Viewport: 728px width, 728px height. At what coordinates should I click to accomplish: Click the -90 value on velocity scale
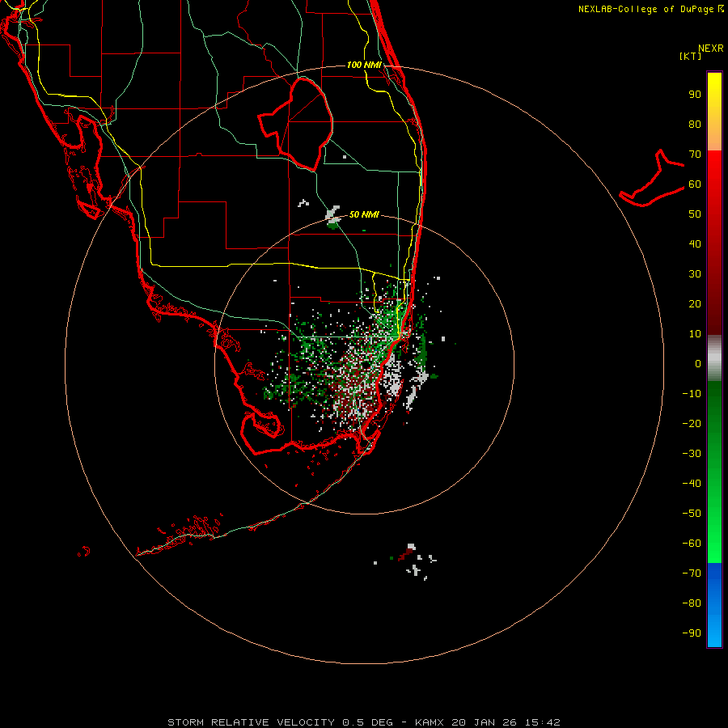tap(692, 633)
